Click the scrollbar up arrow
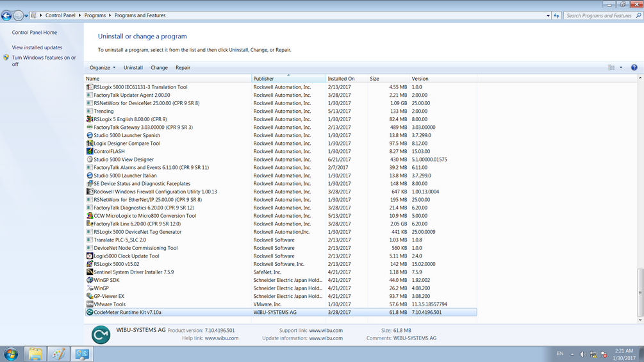 coord(640,78)
